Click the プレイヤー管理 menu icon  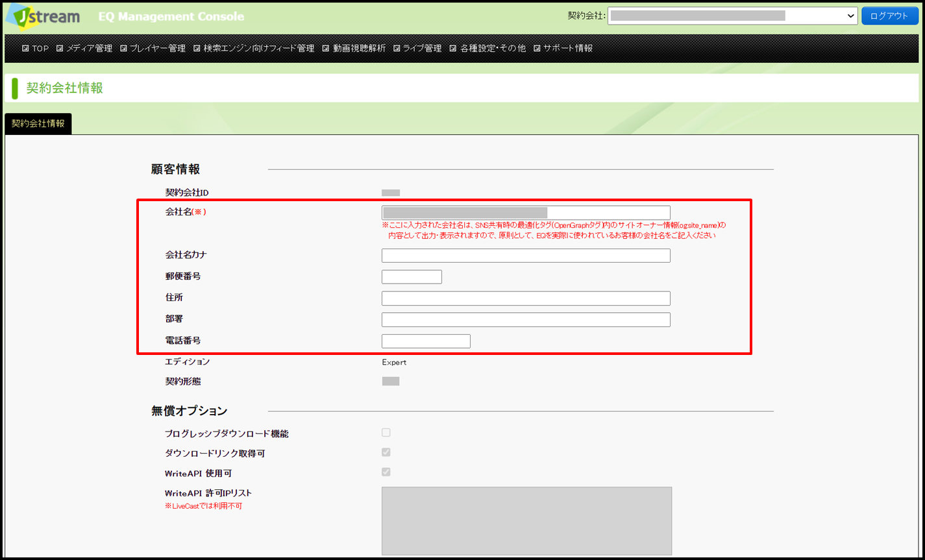[123, 49]
